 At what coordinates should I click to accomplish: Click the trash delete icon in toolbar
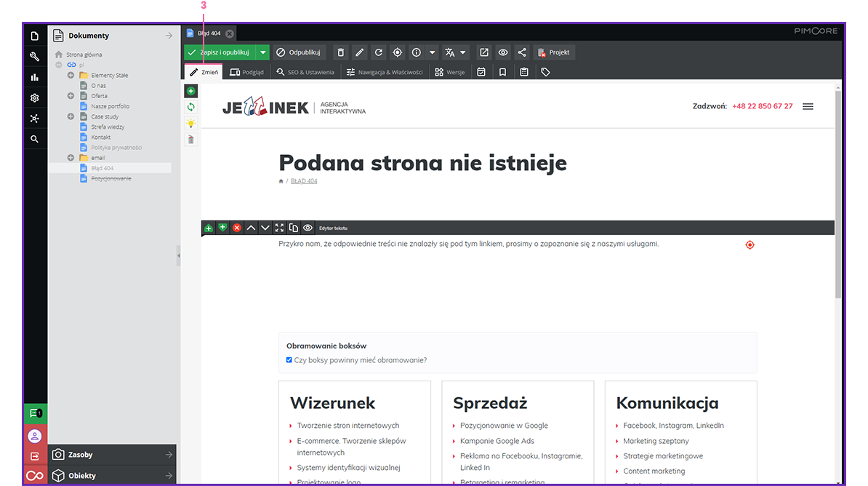(340, 52)
